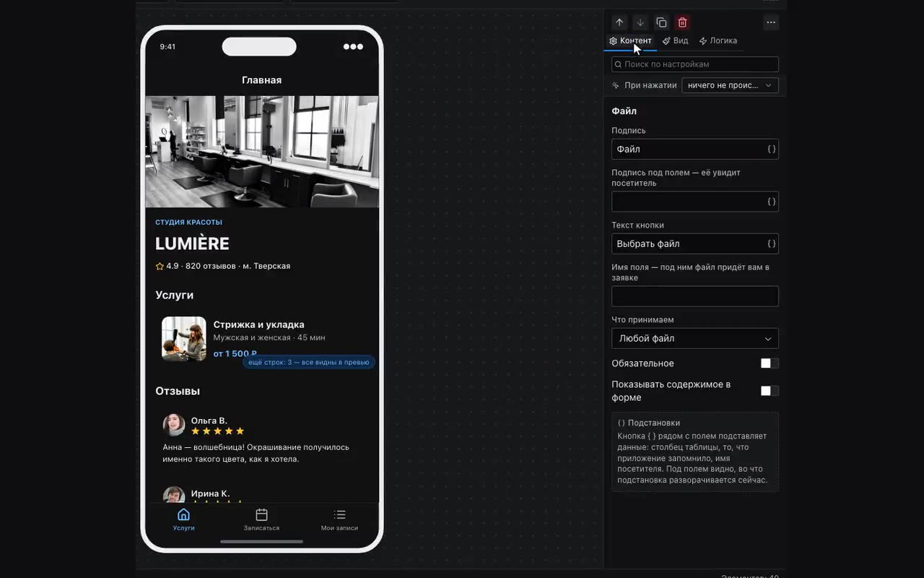The image size is (924, 578).
Task: Move the element up with the arrow icon
Action: coord(619,22)
